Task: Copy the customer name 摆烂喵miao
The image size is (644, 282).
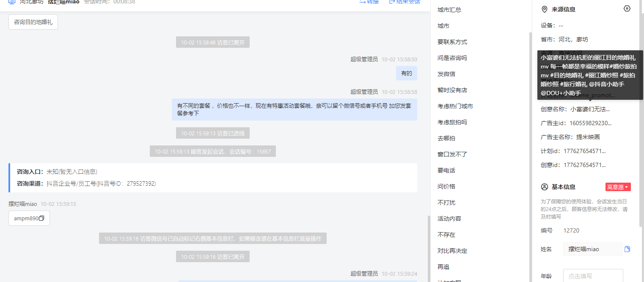Action: (x=627, y=249)
